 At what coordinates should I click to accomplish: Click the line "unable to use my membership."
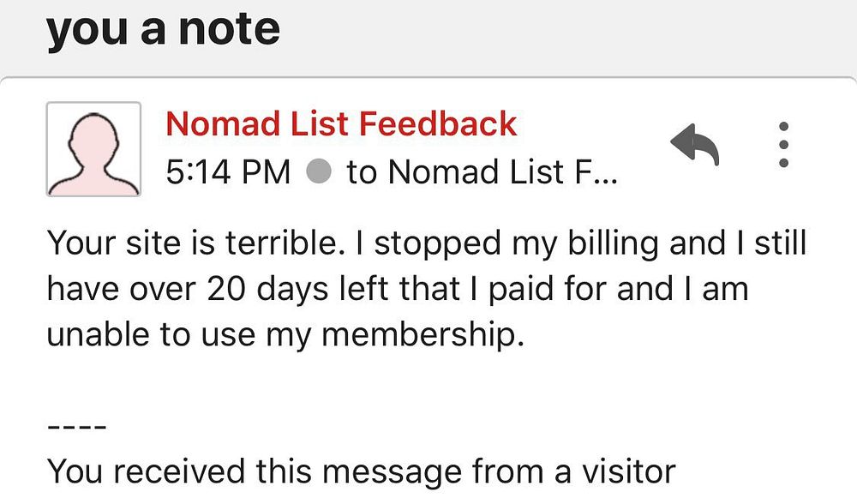(x=285, y=334)
